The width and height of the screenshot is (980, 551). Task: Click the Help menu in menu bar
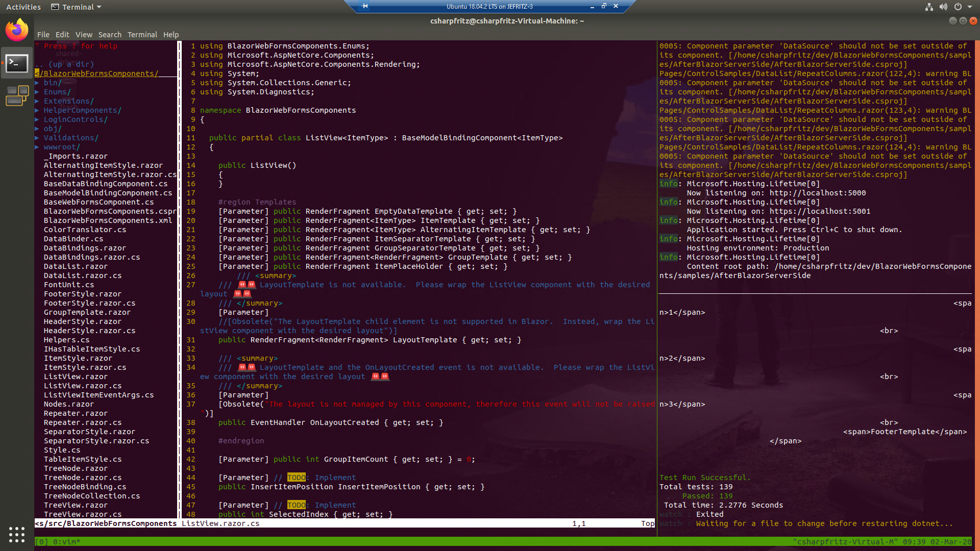coord(170,34)
